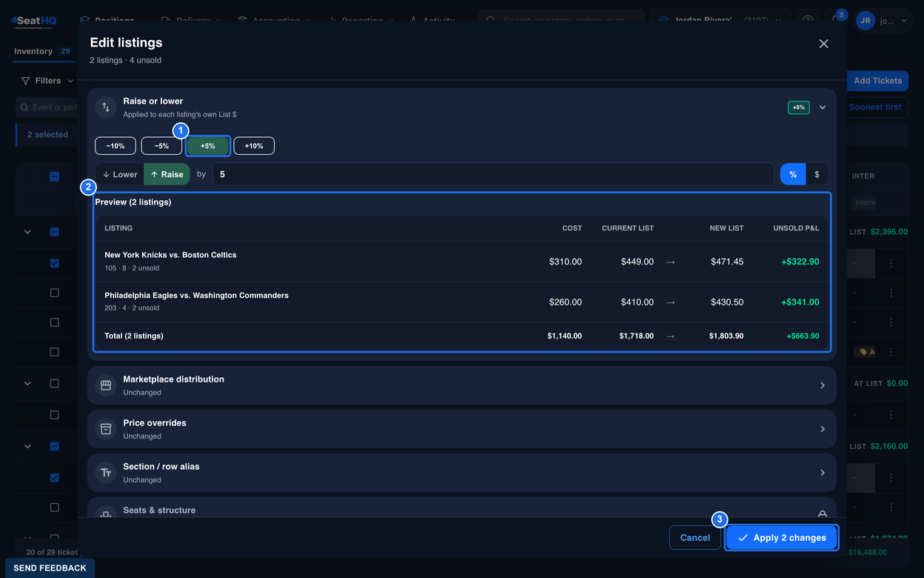Open the Filters dropdown
The height and width of the screenshot is (578, 924).
(x=47, y=81)
